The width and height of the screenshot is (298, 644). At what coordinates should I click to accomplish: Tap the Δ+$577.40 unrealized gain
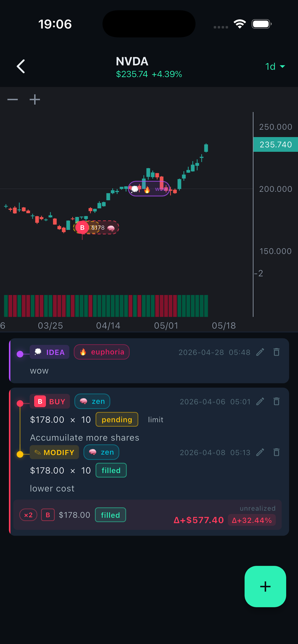(x=199, y=520)
